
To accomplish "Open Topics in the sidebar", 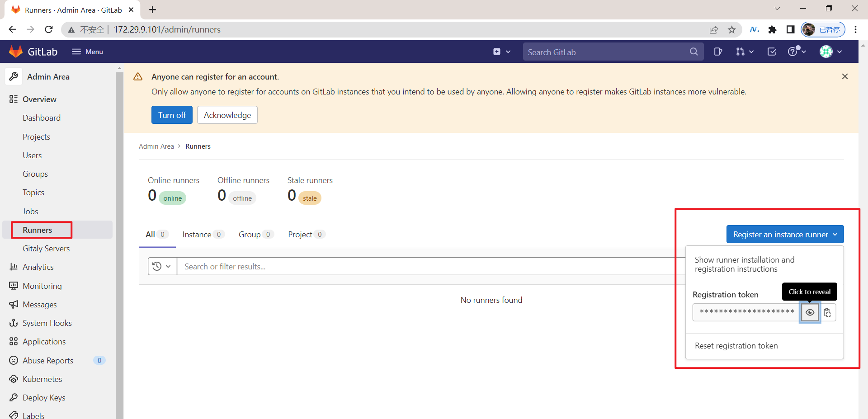I will [33, 193].
